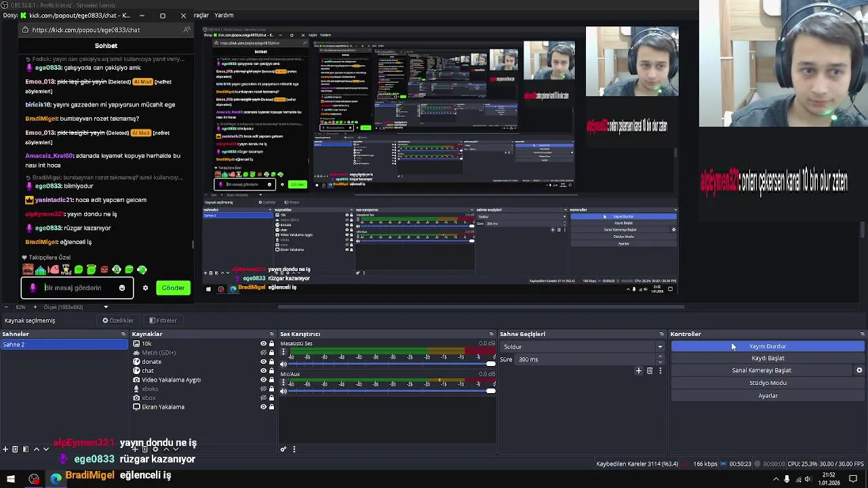Open Yardım menu
Image resolution: width=868 pixels, height=488 pixels.
224,15
